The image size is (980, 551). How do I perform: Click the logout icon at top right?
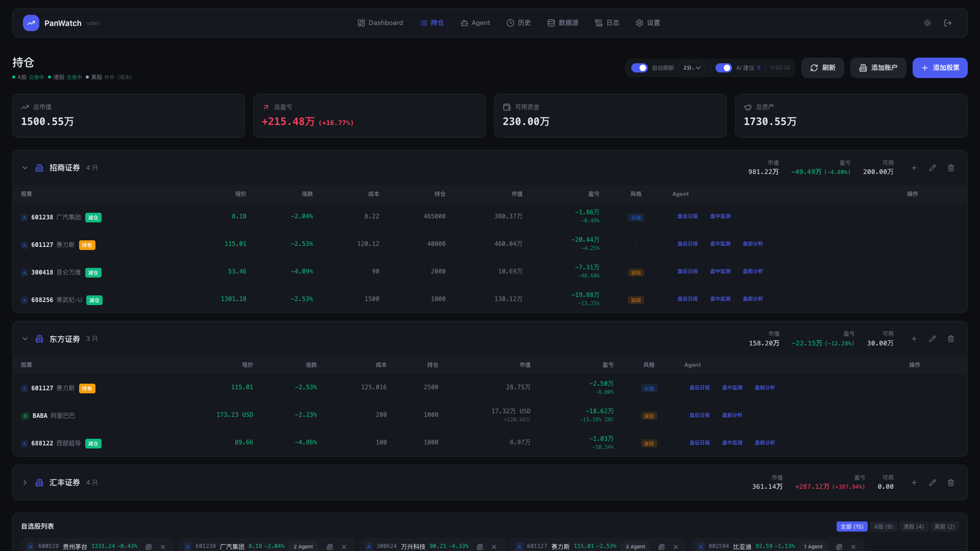pos(948,23)
